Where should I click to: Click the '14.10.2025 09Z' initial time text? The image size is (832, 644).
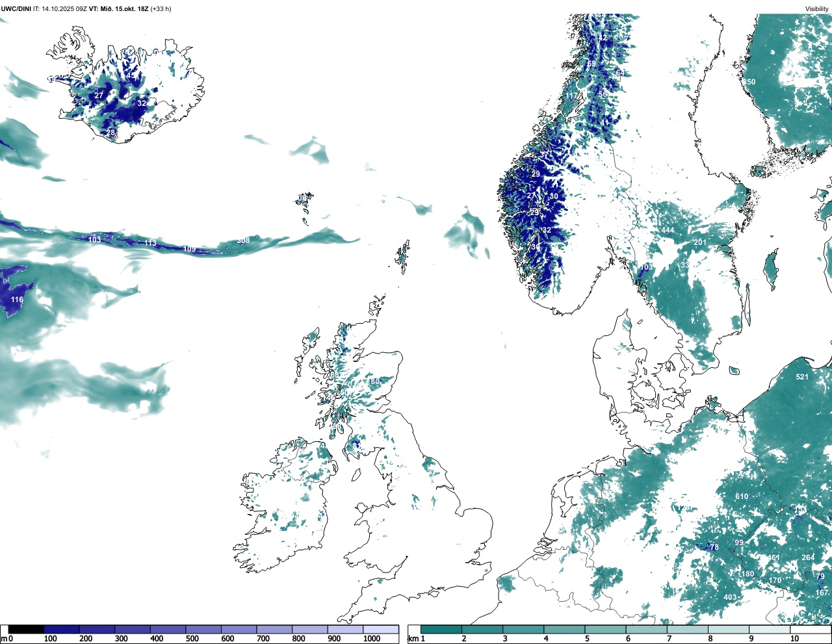[64, 8]
